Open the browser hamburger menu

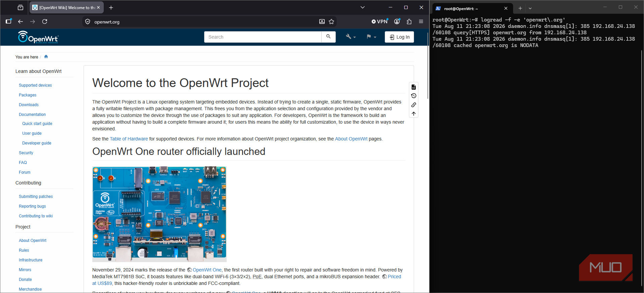point(421,22)
